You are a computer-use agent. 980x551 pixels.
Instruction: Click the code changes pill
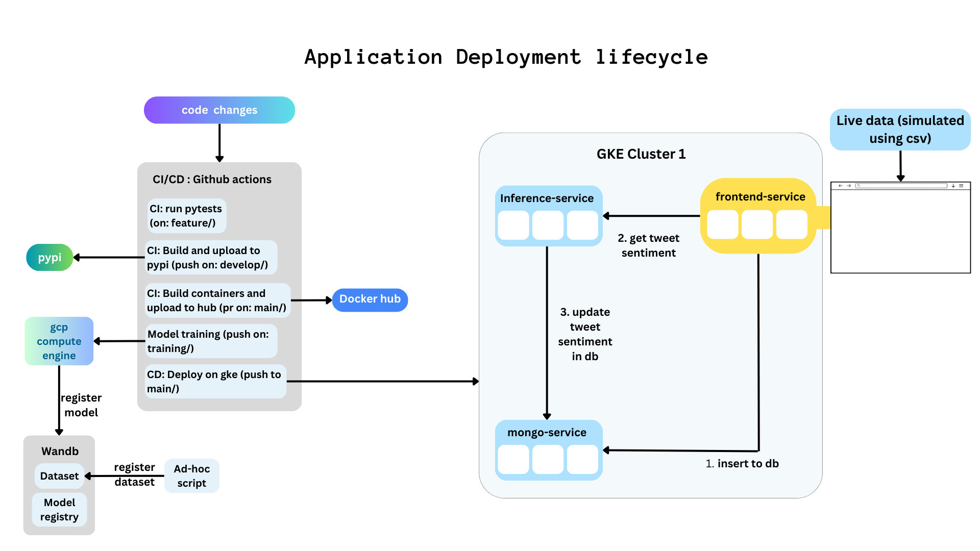coord(219,110)
